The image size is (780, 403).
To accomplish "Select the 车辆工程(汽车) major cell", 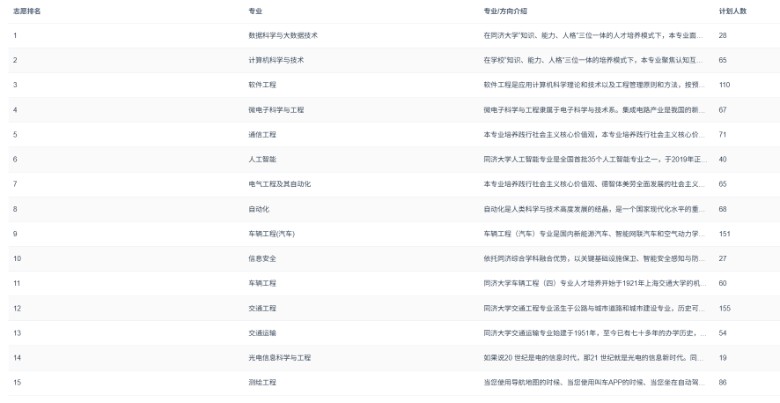I will point(274,233).
